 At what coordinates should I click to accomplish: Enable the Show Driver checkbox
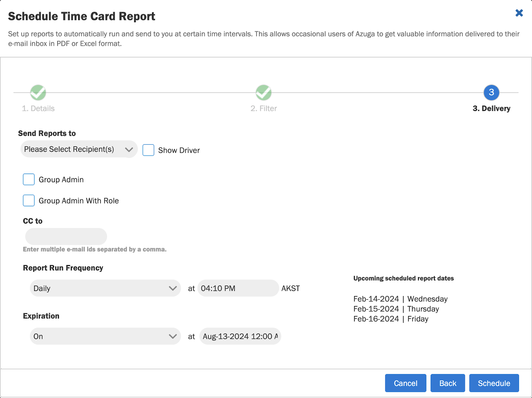pos(148,150)
